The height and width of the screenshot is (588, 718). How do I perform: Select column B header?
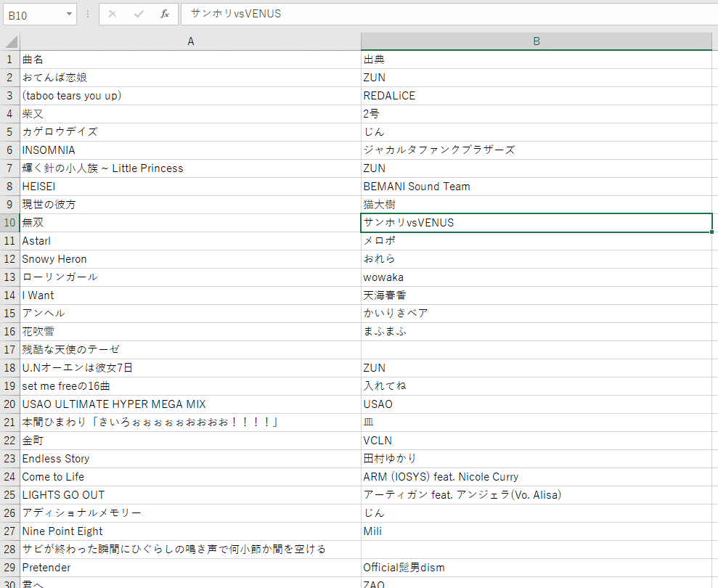[537, 41]
